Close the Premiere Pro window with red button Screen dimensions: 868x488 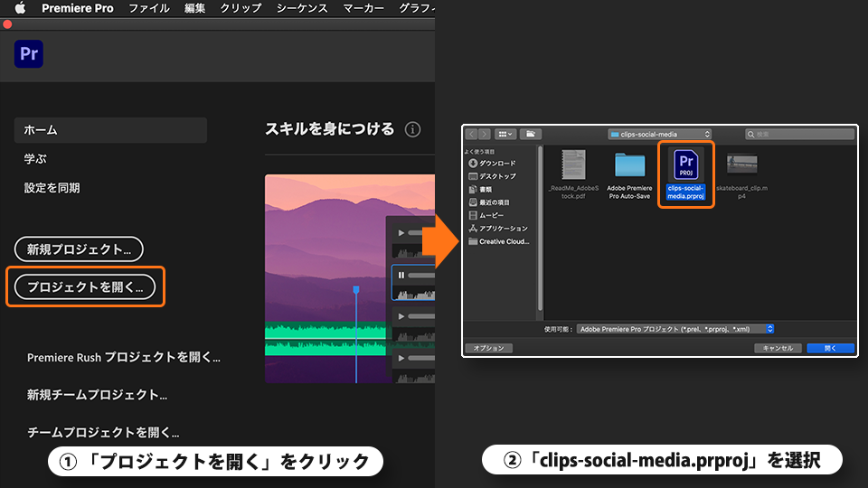(x=7, y=24)
